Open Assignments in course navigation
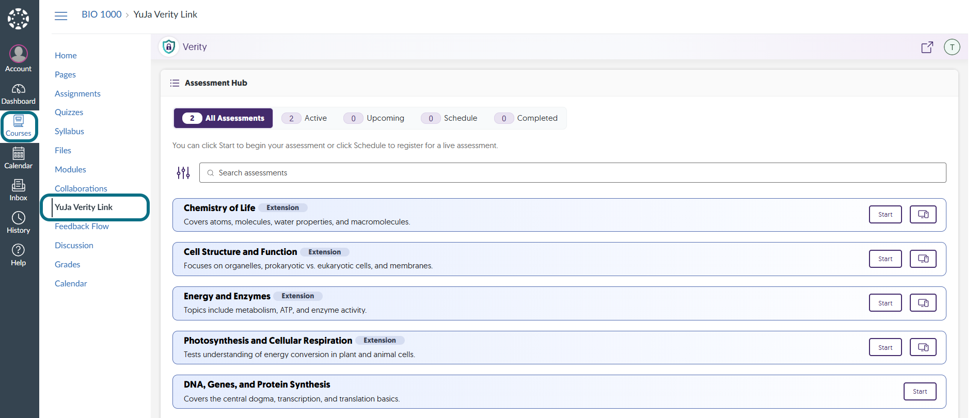Screen dimensions: 980x418 pyautogui.click(x=77, y=93)
